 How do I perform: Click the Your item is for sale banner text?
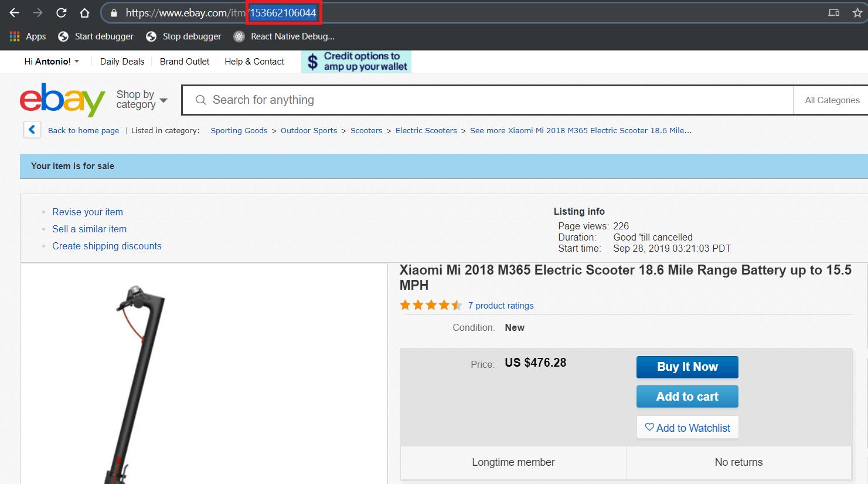(x=73, y=166)
